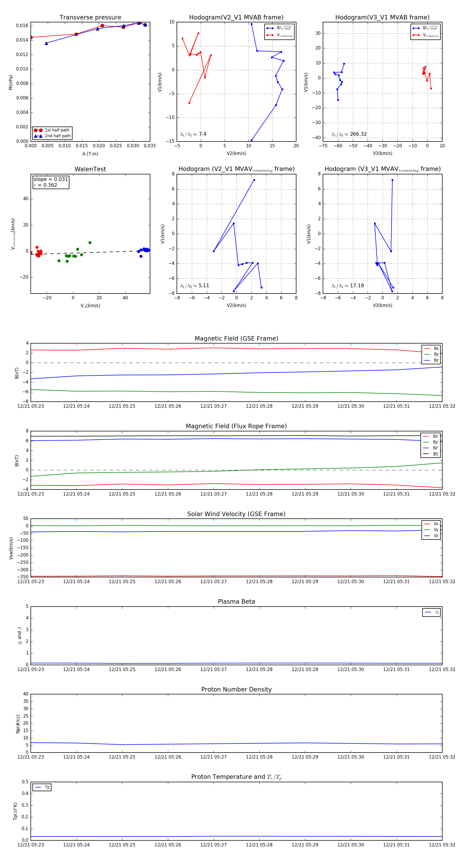Viewport: 473px width, 868px height.
Task: Click the 'Magnetic Field (Flux Rope Frame)' title
Action: pyautogui.click(x=236, y=426)
